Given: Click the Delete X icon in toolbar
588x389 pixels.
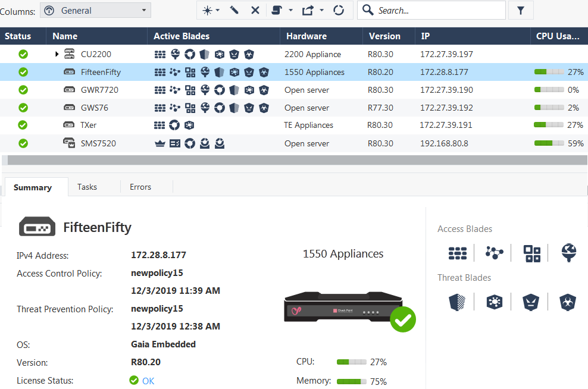Looking at the screenshot, I should (x=255, y=11).
